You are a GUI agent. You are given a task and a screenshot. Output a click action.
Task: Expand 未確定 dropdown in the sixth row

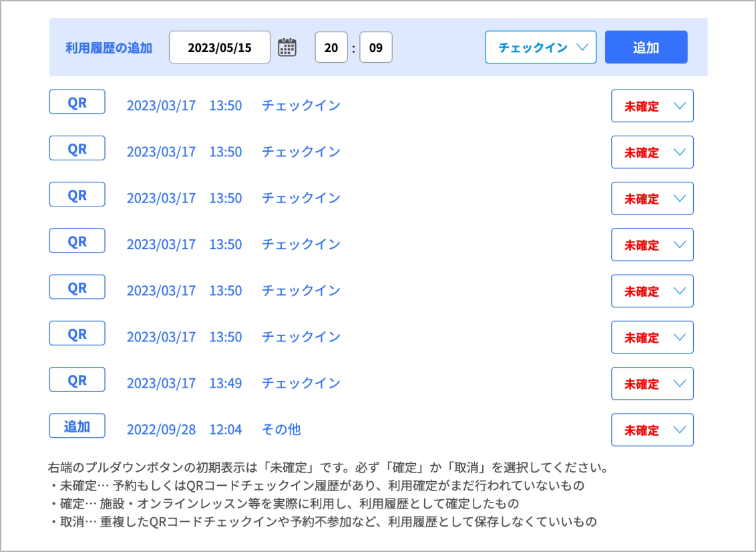point(652,337)
